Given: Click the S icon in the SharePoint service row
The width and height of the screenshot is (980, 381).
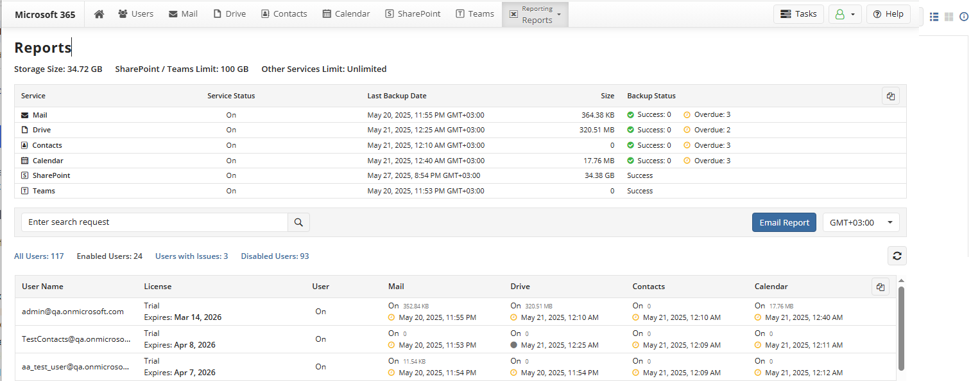Looking at the screenshot, I should pos(25,175).
